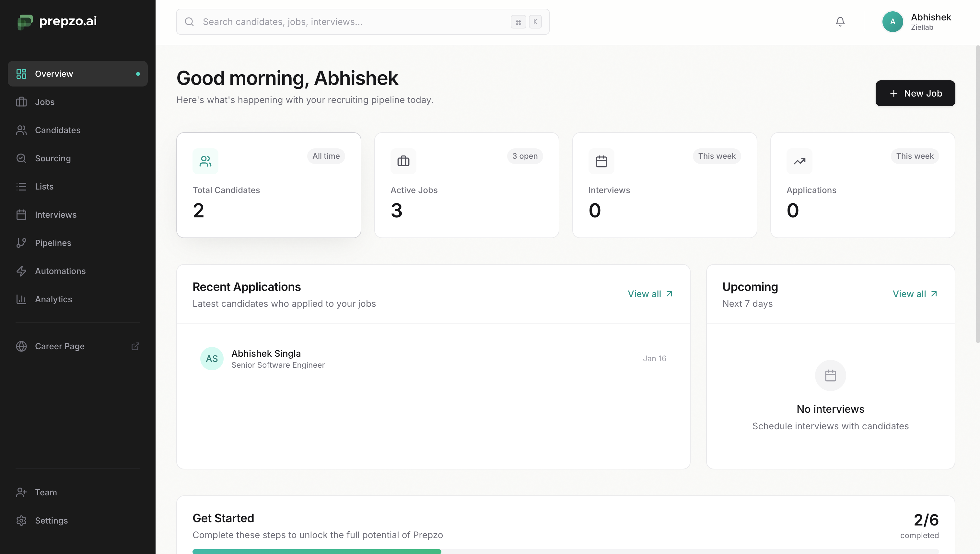Navigate to Automations

(60, 271)
